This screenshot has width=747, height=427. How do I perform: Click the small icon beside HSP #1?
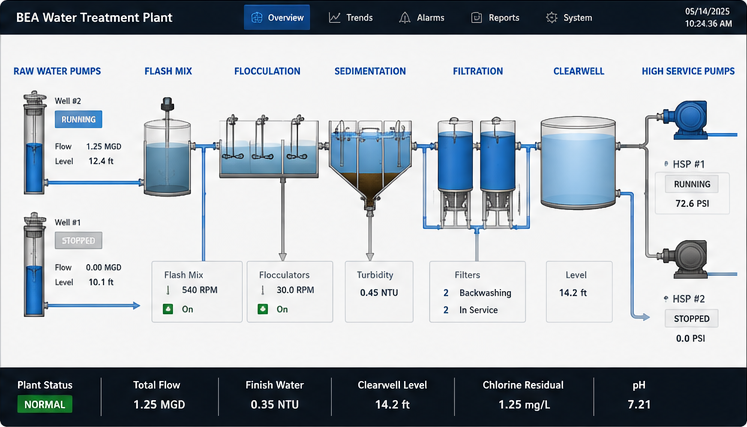(666, 164)
